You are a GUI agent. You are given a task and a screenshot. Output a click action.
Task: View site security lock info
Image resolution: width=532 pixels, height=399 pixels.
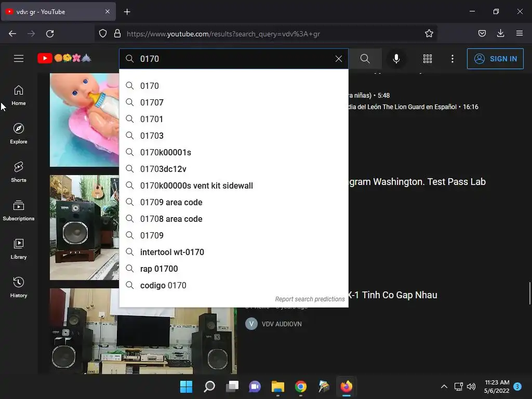[x=117, y=34]
